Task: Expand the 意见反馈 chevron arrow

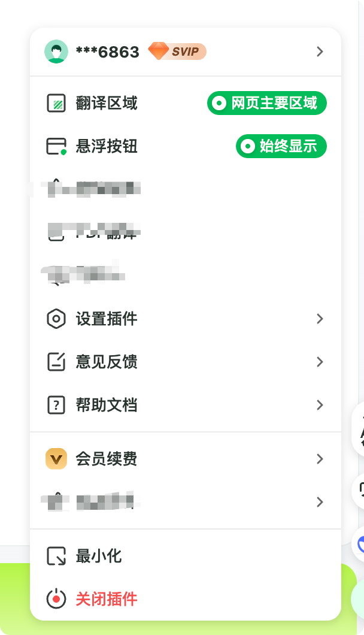Action: (320, 362)
